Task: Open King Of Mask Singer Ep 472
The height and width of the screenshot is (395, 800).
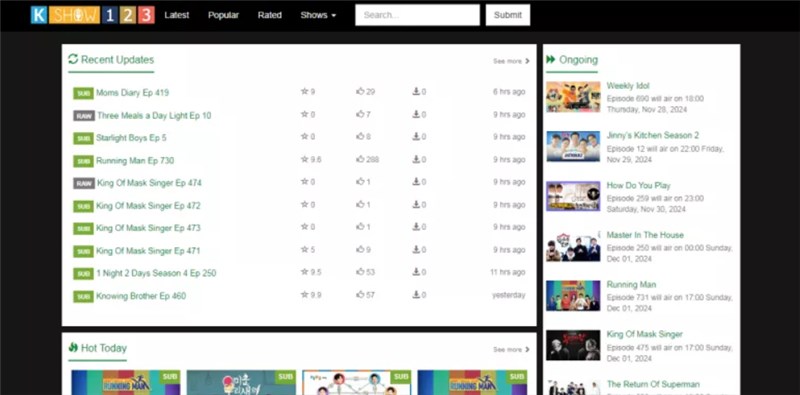Action: tap(148, 206)
